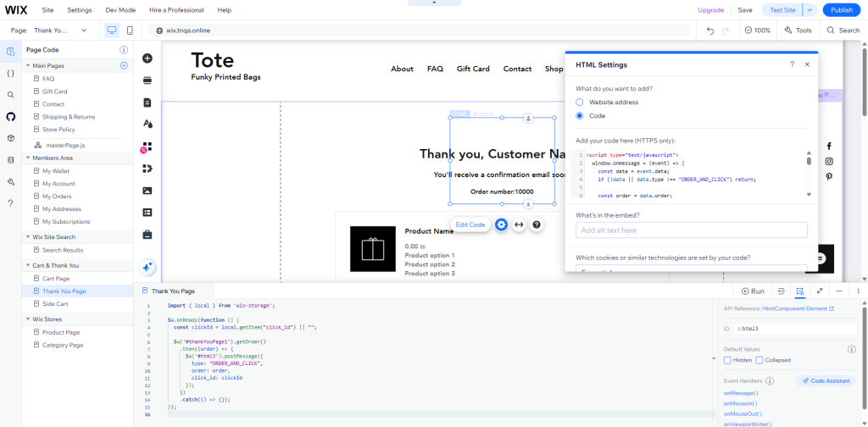Add new page with Main Pages plus icon
Image resolution: width=868 pixels, height=427 pixels.
tap(124, 65)
